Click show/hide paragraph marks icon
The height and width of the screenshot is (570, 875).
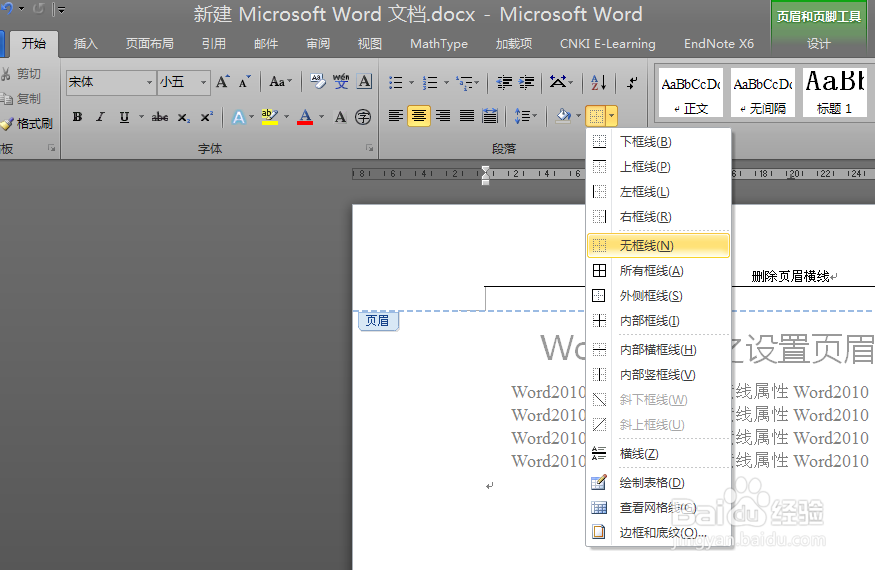point(632,83)
